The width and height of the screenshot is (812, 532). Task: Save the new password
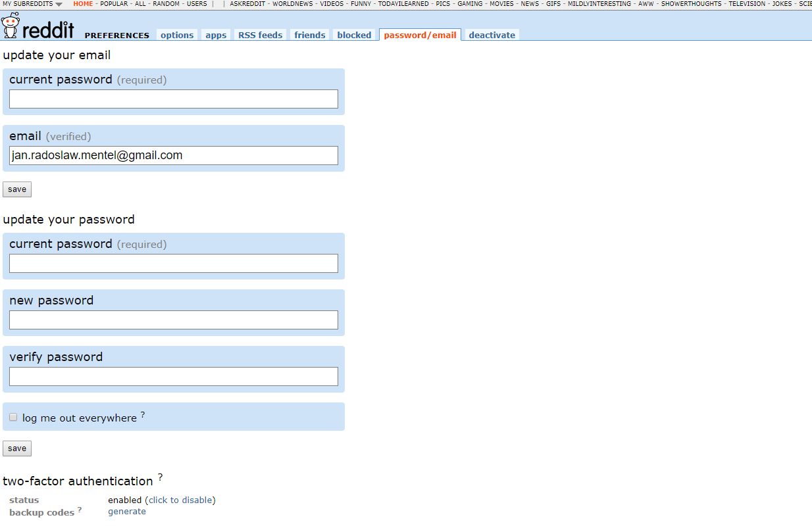17,448
